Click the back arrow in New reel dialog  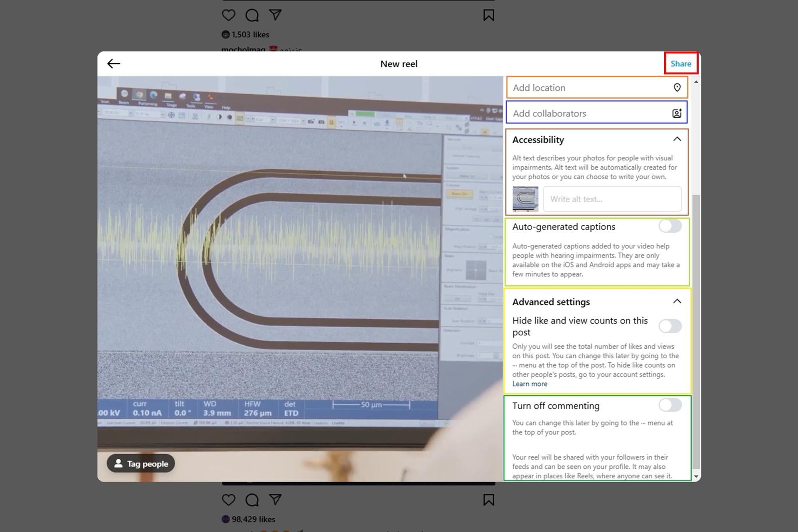pos(113,64)
